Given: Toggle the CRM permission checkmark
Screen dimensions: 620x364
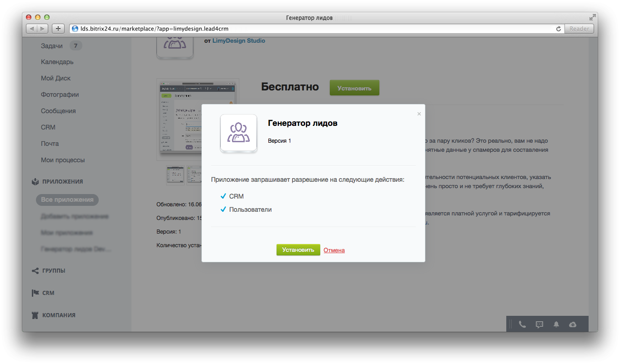Looking at the screenshot, I should click(223, 196).
